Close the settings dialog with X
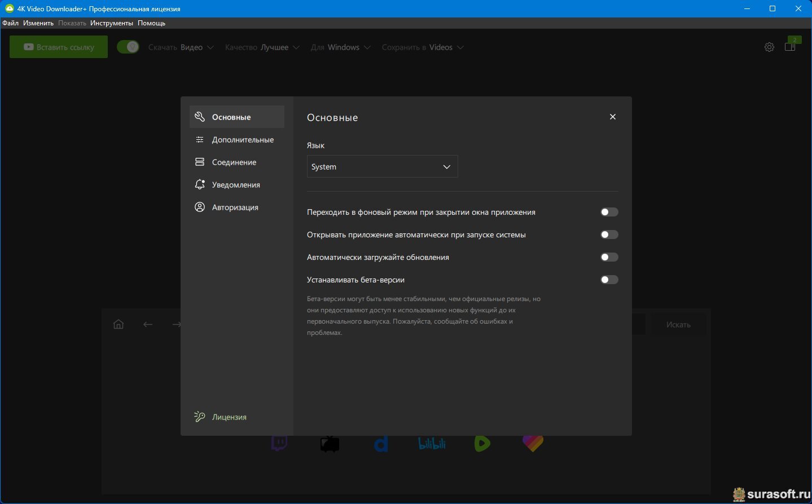This screenshot has width=812, height=504. (613, 117)
